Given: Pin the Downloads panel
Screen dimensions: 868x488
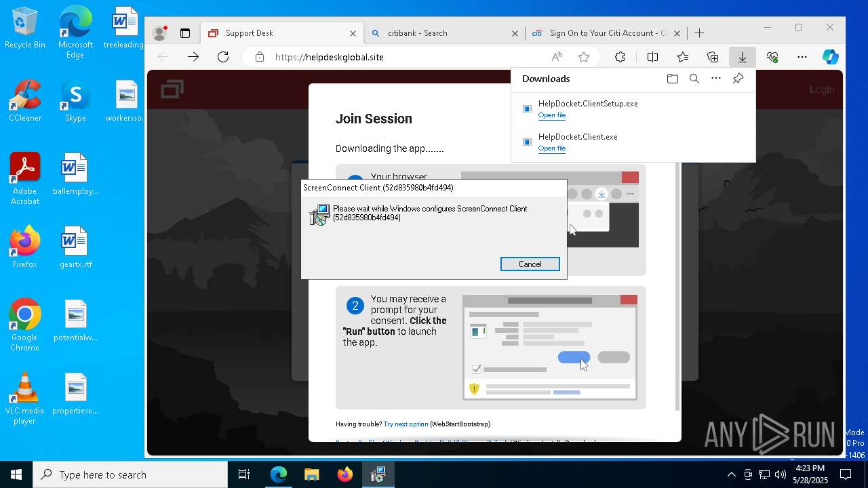Looking at the screenshot, I should [x=738, y=79].
